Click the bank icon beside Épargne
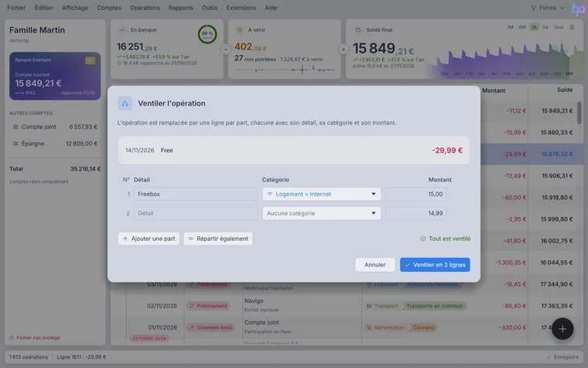 (x=15, y=143)
